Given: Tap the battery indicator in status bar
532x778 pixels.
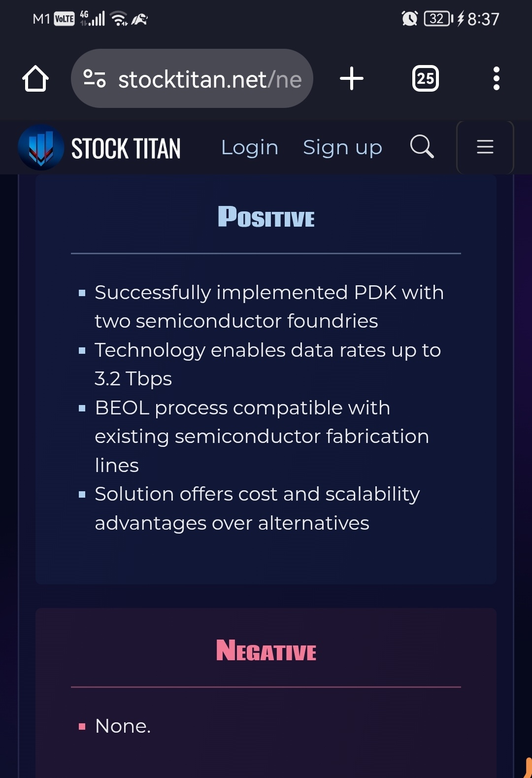Looking at the screenshot, I should pyautogui.click(x=438, y=19).
